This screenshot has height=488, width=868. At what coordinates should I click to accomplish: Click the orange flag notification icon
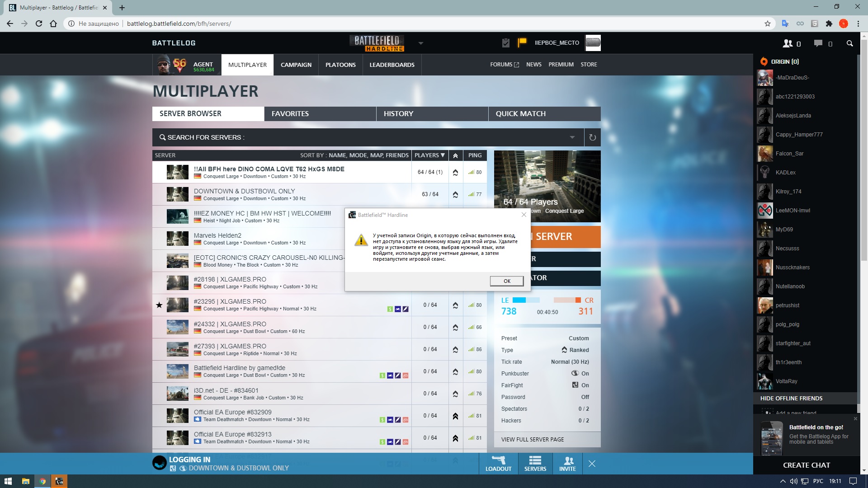[522, 42]
